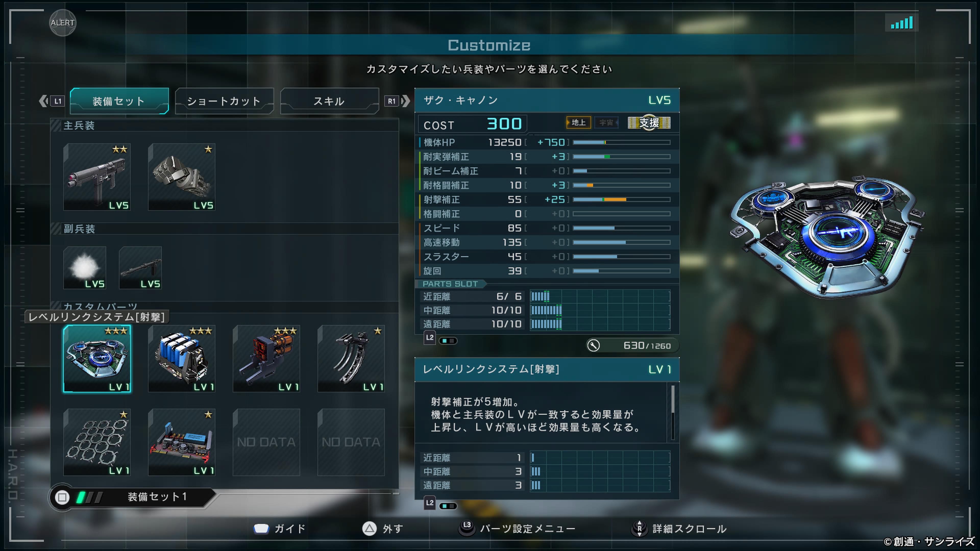
Task: Click the 外す remove button prompt
Action: point(383,529)
